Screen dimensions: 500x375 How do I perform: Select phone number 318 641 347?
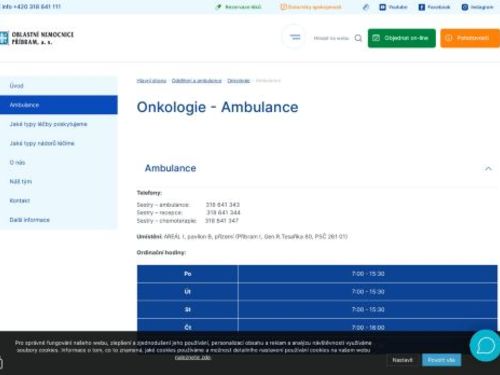(222, 221)
